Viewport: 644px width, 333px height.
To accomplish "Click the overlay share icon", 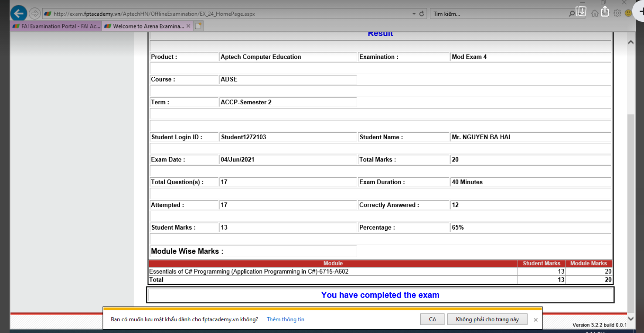I will 605,11.
